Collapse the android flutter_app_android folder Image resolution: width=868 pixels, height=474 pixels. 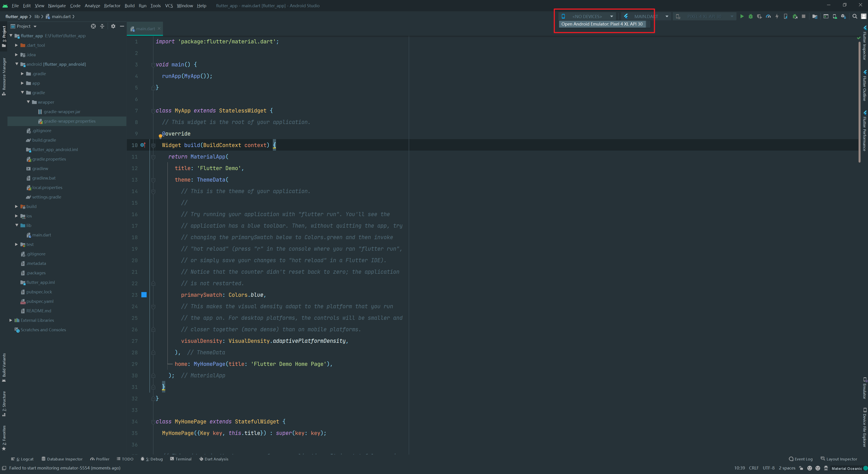[x=17, y=64]
